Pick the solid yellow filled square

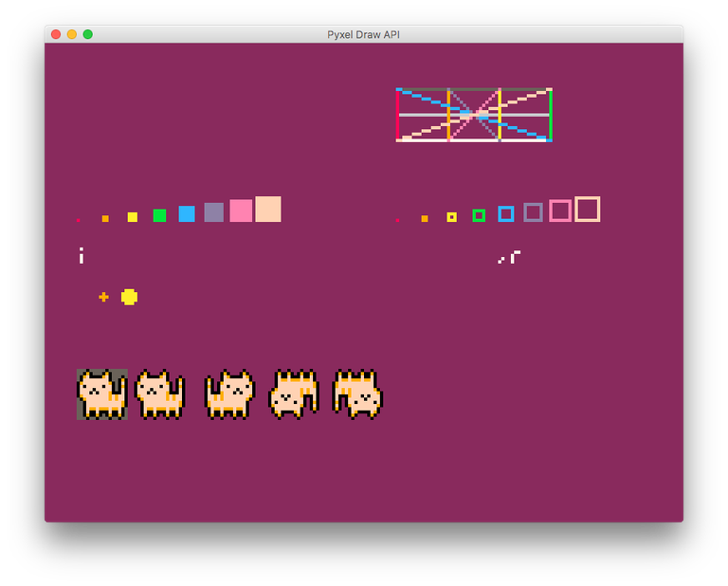133,217
